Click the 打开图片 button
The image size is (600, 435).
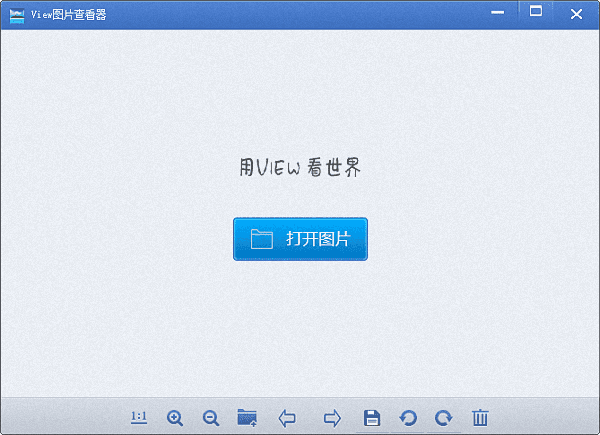click(300, 239)
